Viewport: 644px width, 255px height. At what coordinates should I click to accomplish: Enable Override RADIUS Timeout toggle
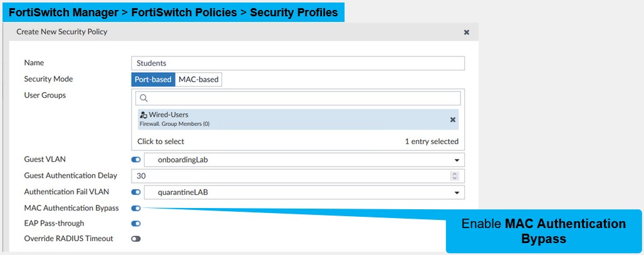click(136, 239)
